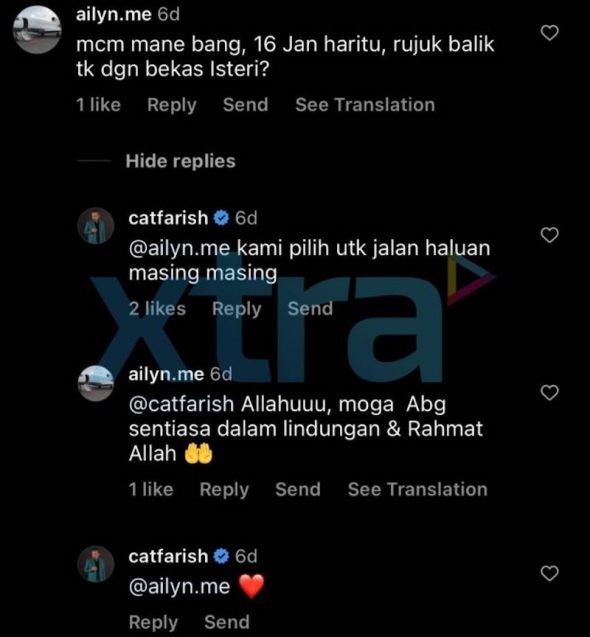Screen dimensions: 590x637
Task: Send ailyn.me's top comment
Action: pos(245,105)
